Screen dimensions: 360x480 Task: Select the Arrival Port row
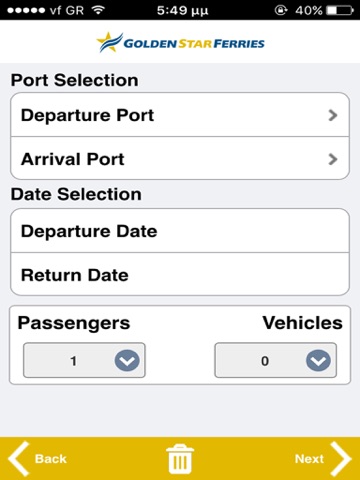[x=180, y=158]
